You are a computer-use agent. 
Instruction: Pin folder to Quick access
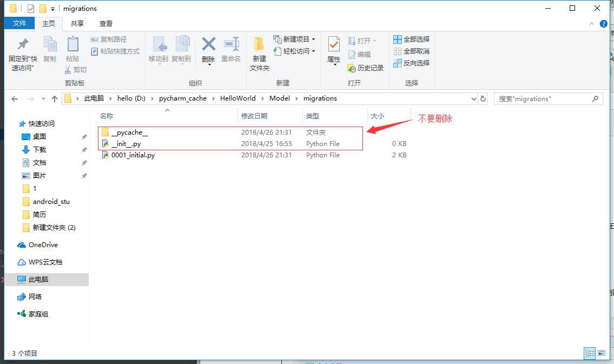(23, 54)
